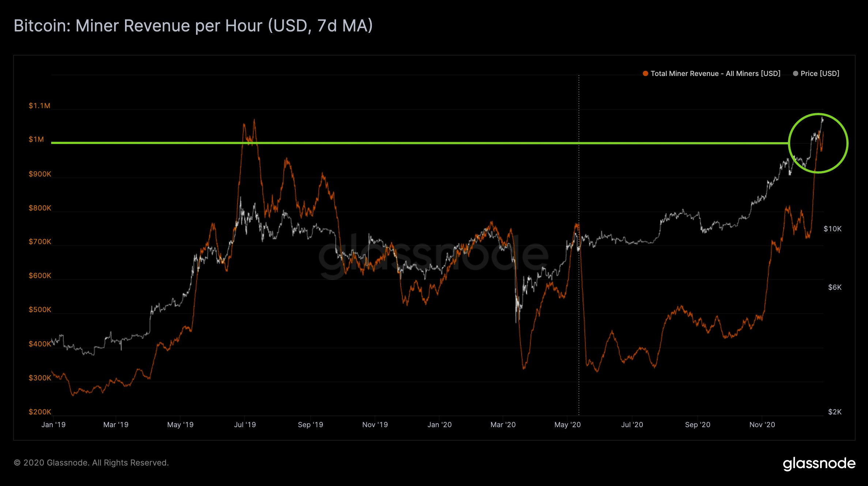
Task: Click the Nov '19 date label
Action: [375, 425]
